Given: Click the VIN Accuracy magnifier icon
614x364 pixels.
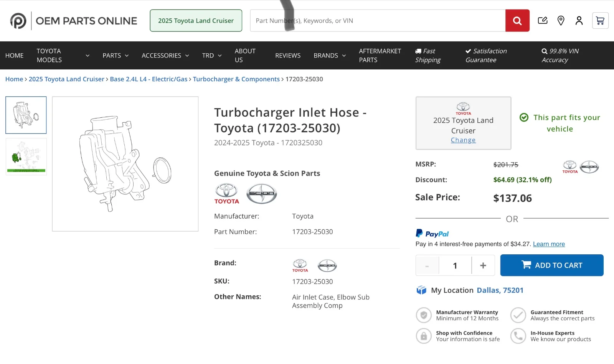Looking at the screenshot, I should pyautogui.click(x=545, y=51).
